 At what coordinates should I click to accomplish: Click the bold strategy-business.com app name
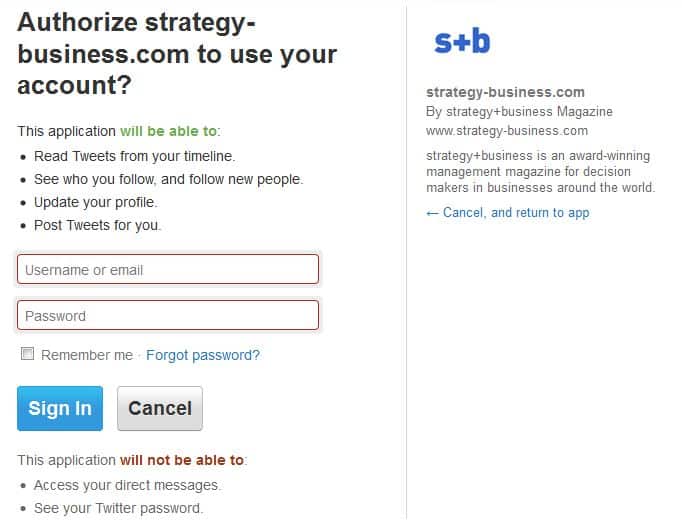[x=505, y=92]
